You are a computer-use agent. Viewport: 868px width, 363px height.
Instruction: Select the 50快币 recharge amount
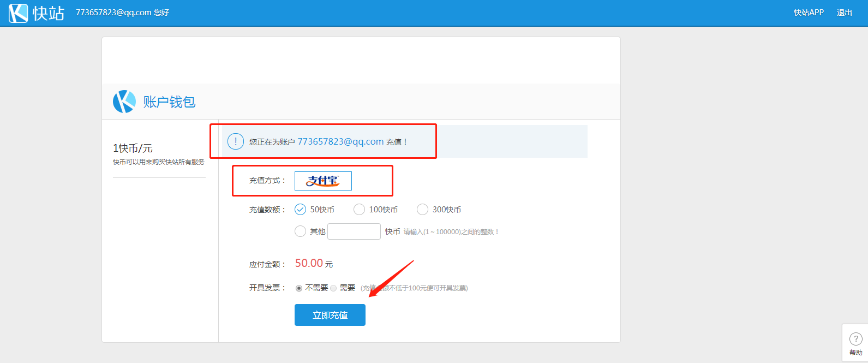[301, 210]
